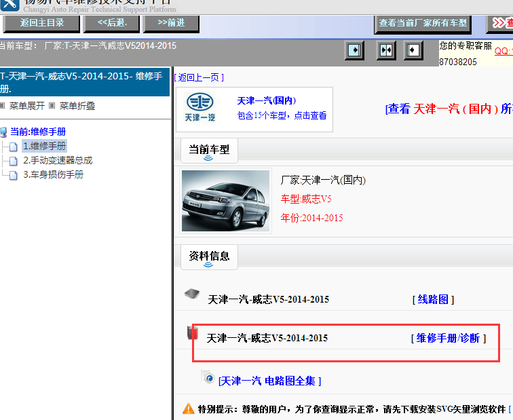Click the 威志V5 car thumbnail image
Image resolution: width=513 pixels, height=420 pixels.
coord(225,201)
